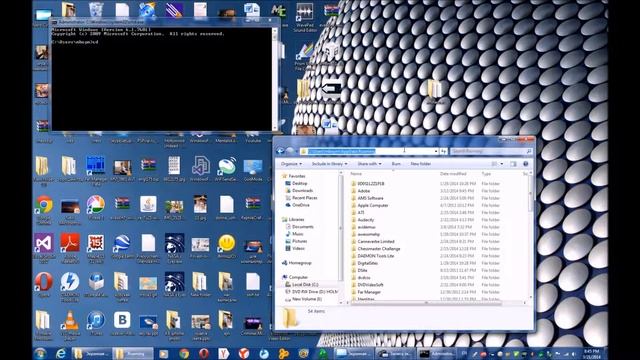Select Libraries in navigation pane
Screen dimensions: 640x360
point(296,219)
